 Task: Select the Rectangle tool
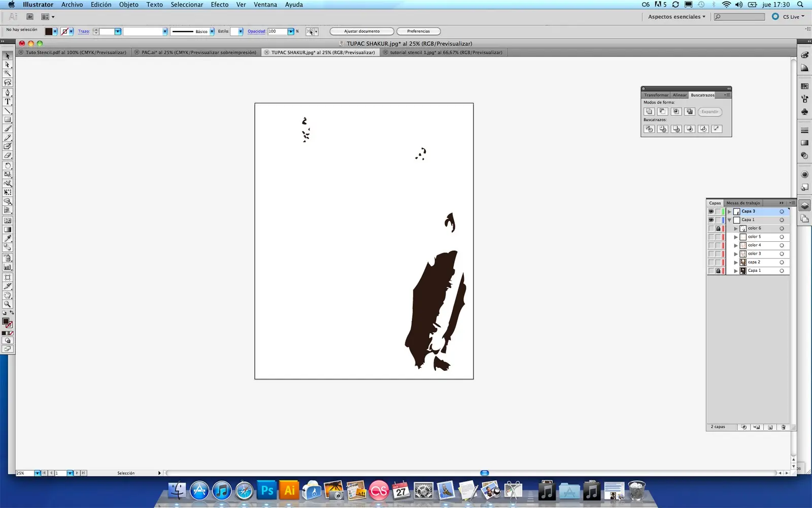8,120
